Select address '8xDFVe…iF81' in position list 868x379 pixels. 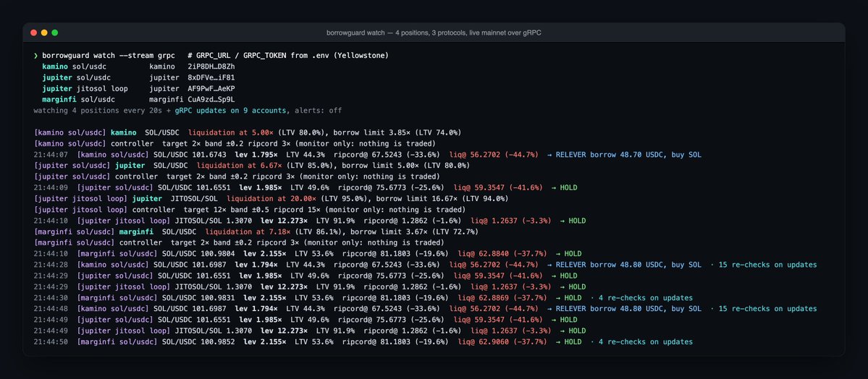pos(211,77)
